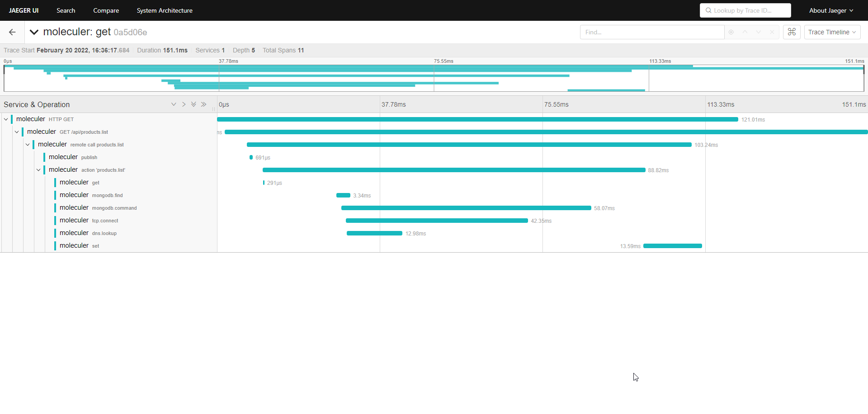Screen dimensions: 868x414
Task: Click the locate/focus search matches icon
Action: 731,32
